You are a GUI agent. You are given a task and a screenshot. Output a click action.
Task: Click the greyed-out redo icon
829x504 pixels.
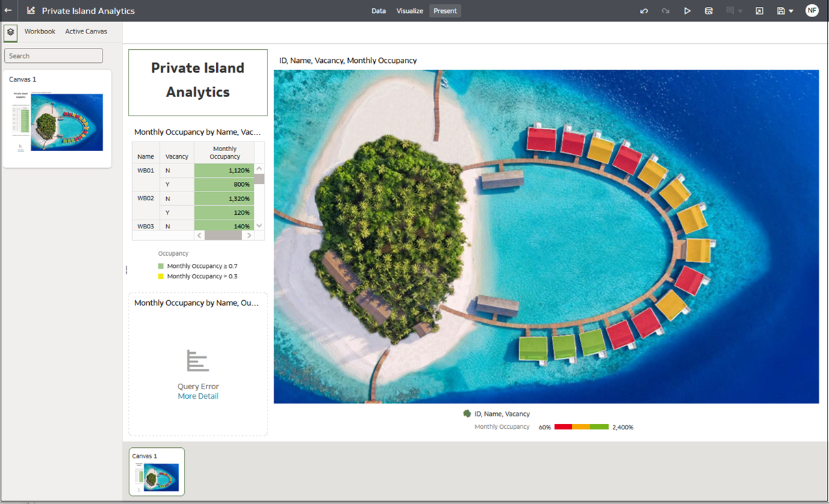[x=666, y=11]
